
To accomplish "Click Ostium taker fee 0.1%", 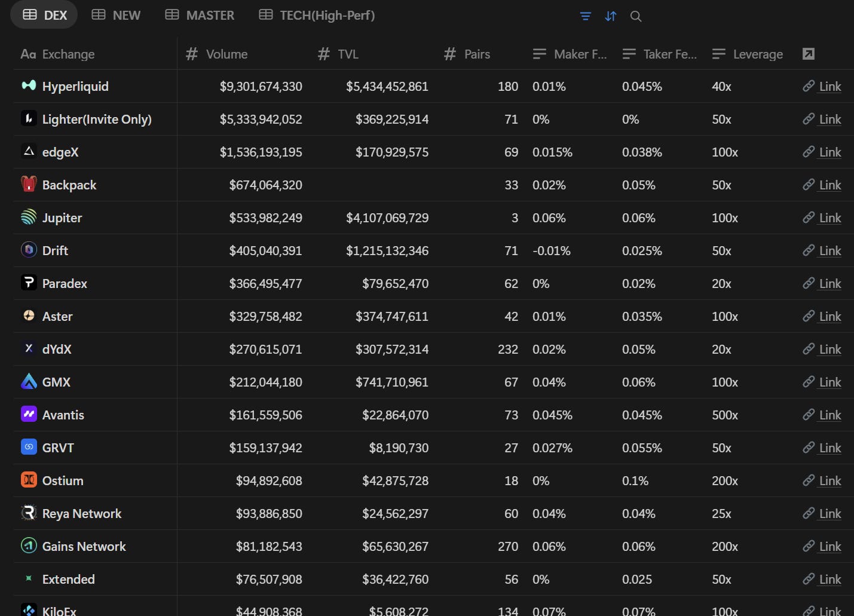I will (635, 480).
